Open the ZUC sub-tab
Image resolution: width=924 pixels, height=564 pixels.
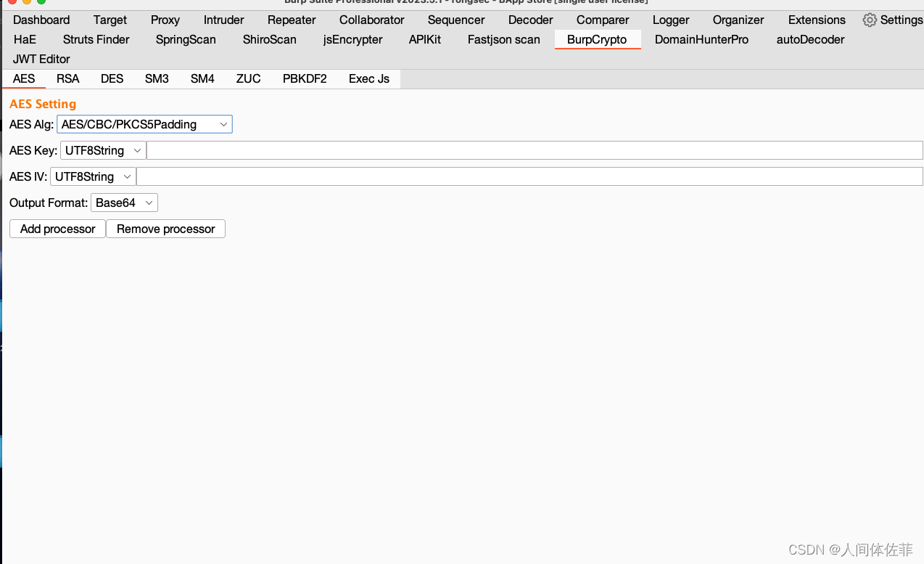pyautogui.click(x=248, y=78)
